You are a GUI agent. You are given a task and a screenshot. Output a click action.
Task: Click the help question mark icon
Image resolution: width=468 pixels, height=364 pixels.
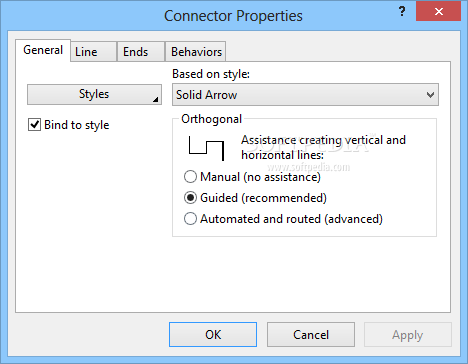(x=402, y=12)
